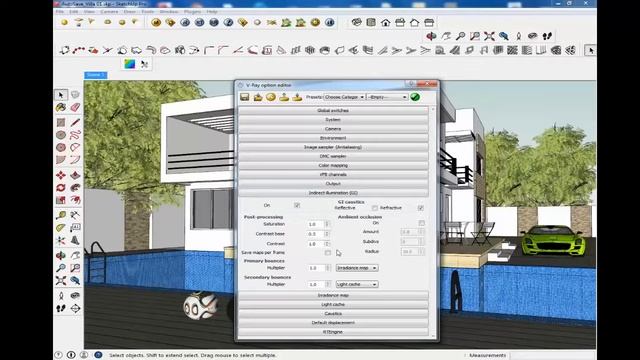Click the save options disk icon in V-Ray editor
This screenshot has width=640, height=360.
coord(244,97)
